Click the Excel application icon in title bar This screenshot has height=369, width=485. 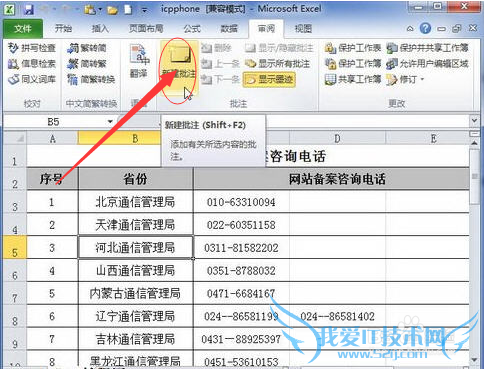click(x=9, y=9)
